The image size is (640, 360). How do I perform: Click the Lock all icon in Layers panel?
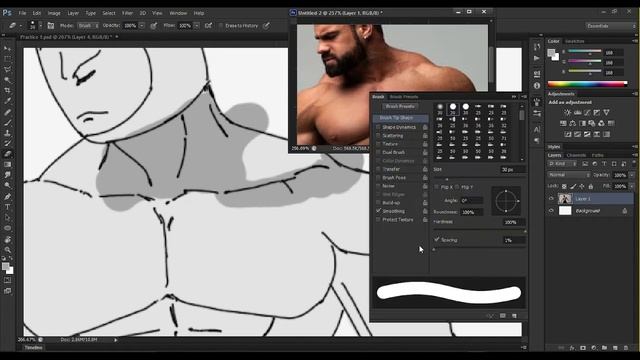click(x=591, y=186)
